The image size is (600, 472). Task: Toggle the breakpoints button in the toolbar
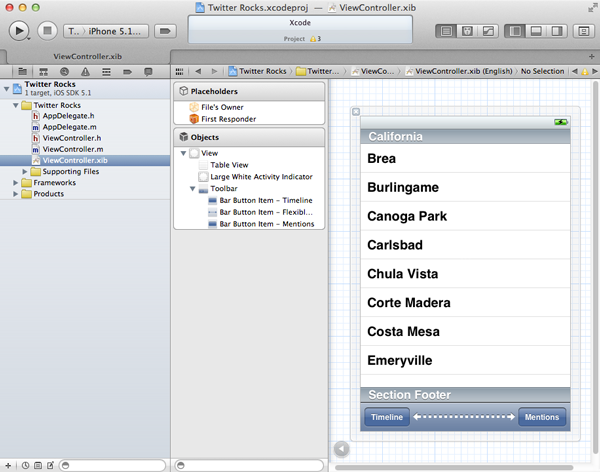tap(165, 31)
